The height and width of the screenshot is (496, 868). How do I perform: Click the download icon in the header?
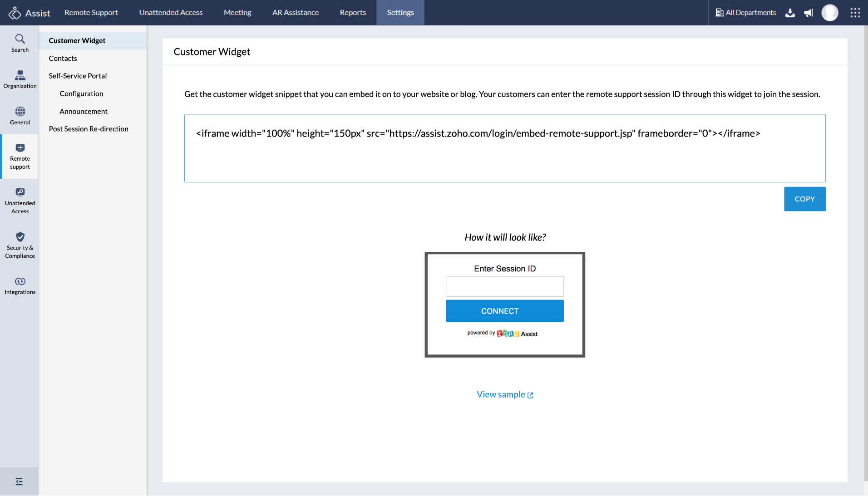coord(790,13)
